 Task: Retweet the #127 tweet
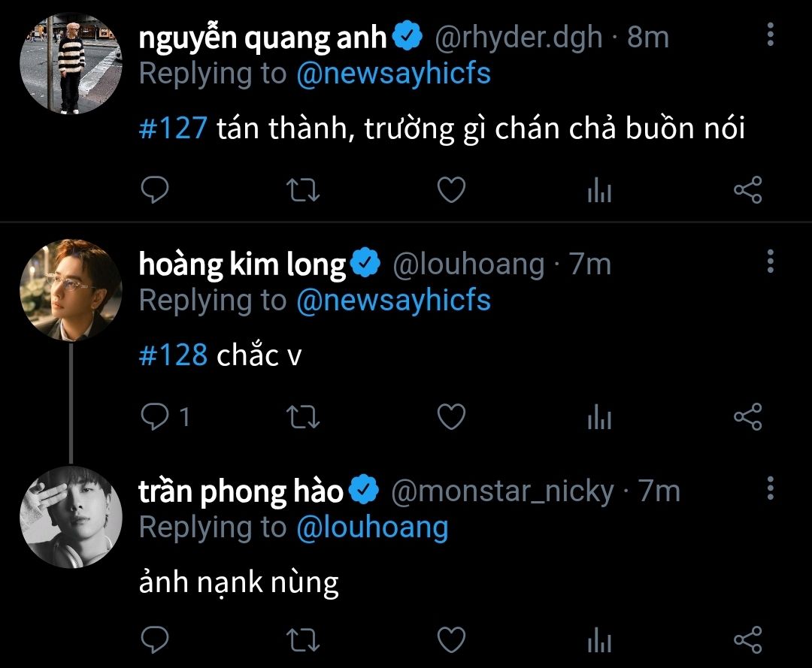click(303, 190)
